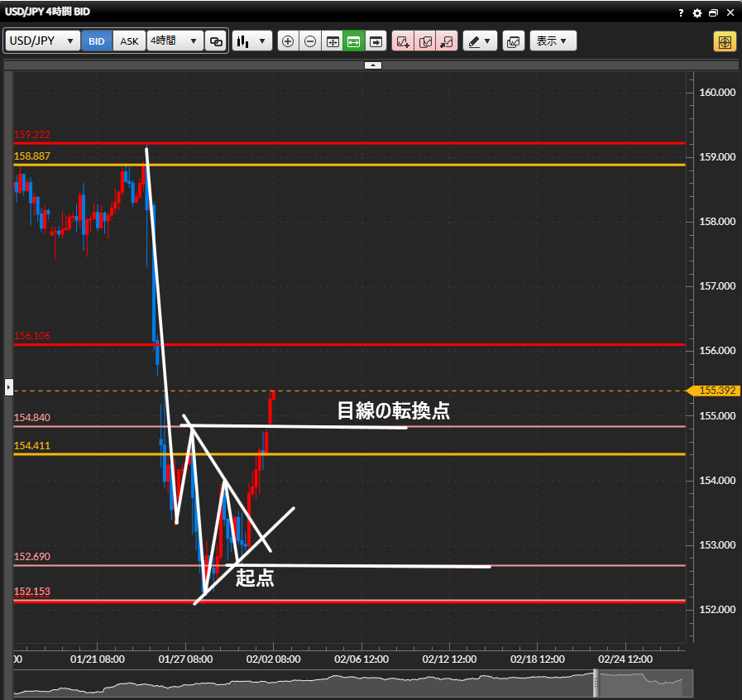Zoom in with the plus icon
742x700 pixels.
click(288, 41)
